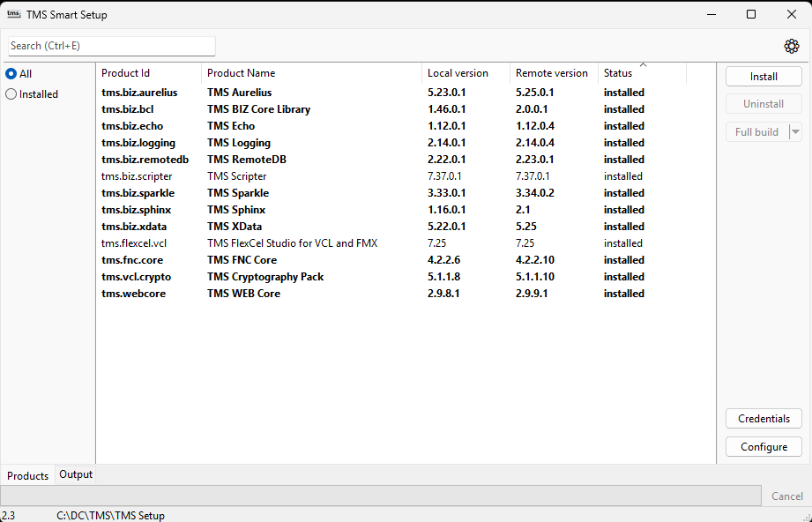Open settings via the gear icon
Image resolution: width=812 pixels, height=522 pixels.
tap(791, 46)
